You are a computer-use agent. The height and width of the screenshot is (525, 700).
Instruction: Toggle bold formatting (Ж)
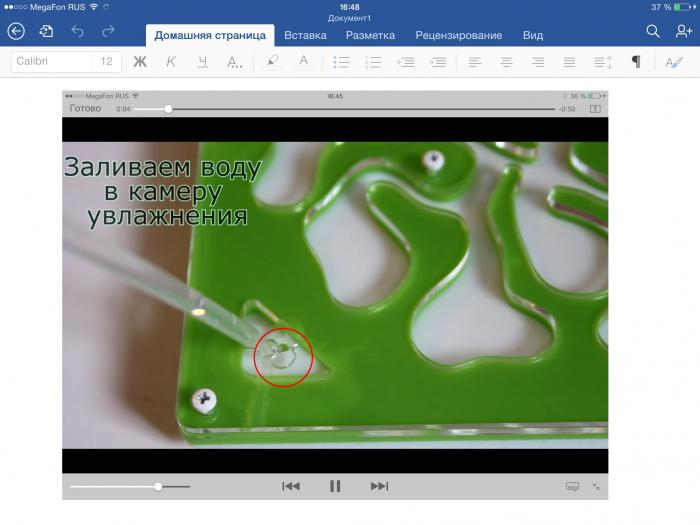pyautogui.click(x=140, y=62)
